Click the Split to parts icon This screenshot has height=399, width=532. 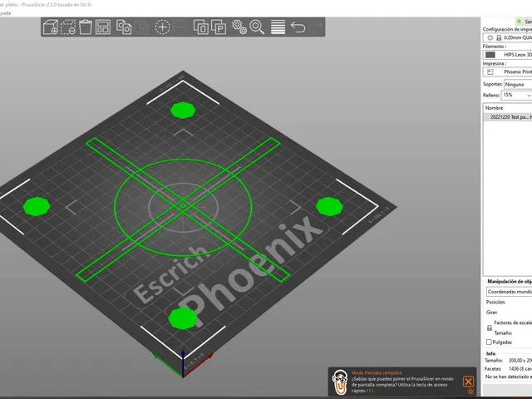pos(219,27)
